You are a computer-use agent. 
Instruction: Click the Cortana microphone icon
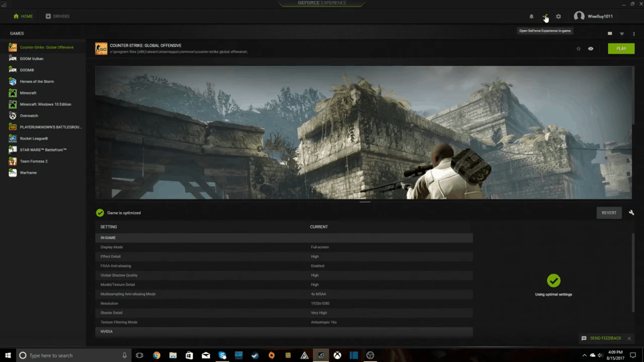pos(124,355)
